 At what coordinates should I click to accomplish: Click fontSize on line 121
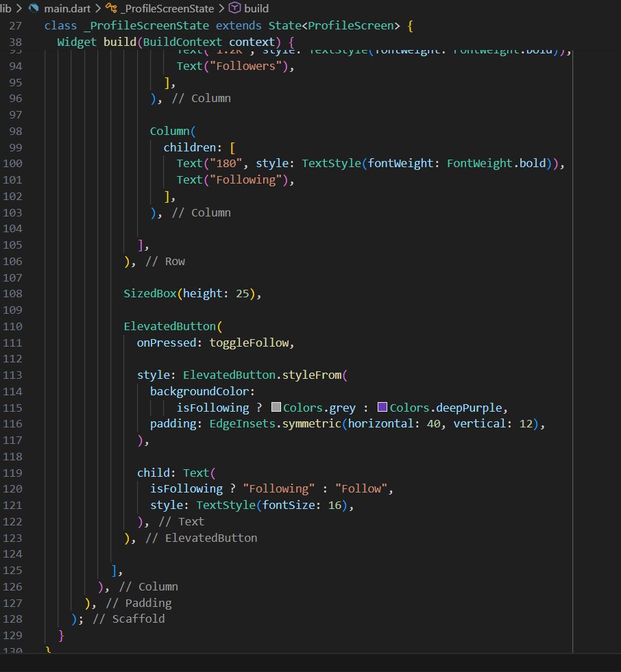pyautogui.click(x=289, y=506)
